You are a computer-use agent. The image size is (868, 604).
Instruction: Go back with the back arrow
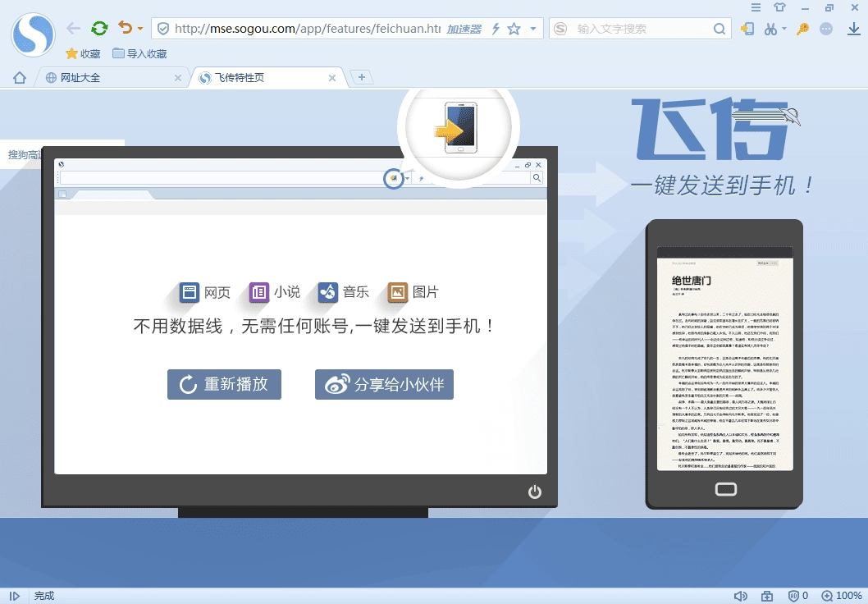tap(73, 28)
